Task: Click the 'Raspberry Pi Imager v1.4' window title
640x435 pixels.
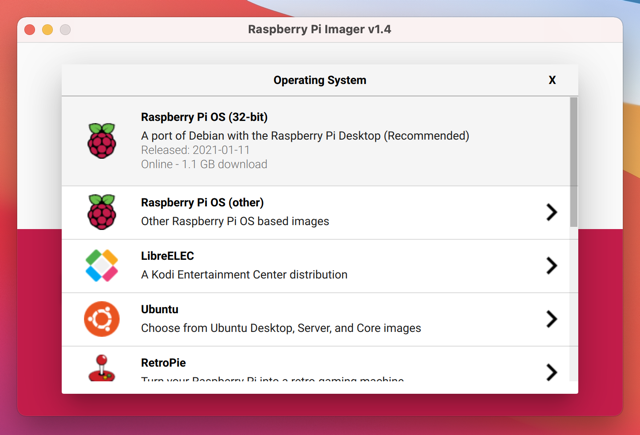Action: [320, 29]
